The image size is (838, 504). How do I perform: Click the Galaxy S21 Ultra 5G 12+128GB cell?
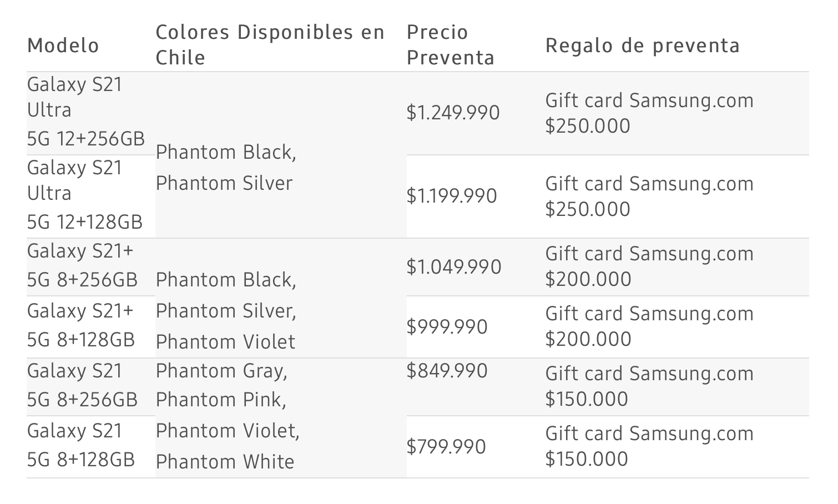[x=84, y=195]
